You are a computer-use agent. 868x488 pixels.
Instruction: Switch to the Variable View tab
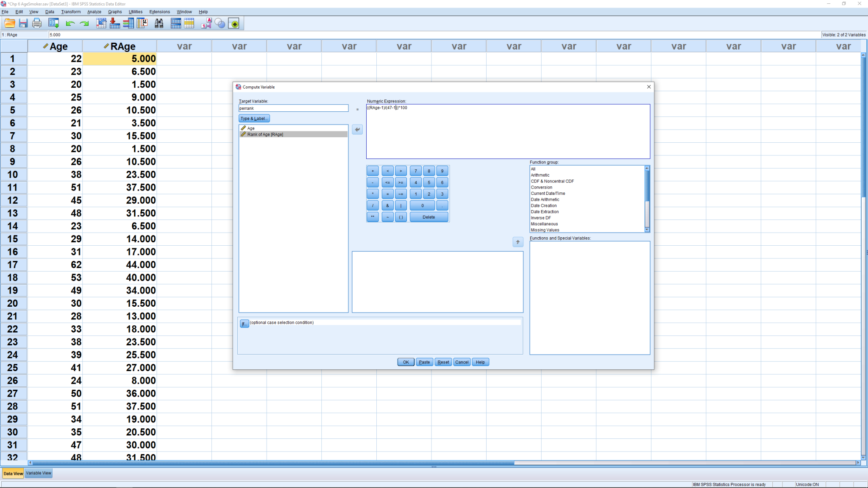click(39, 473)
